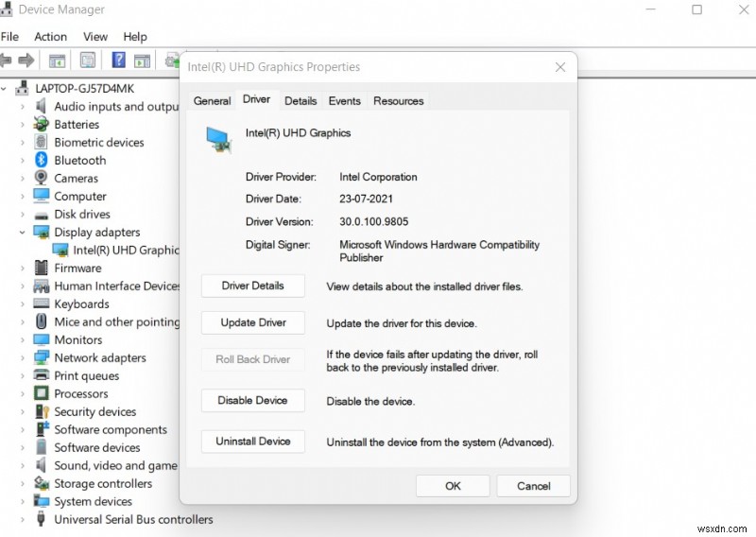Select the Sound, video and game tree item

tap(115, 465)
